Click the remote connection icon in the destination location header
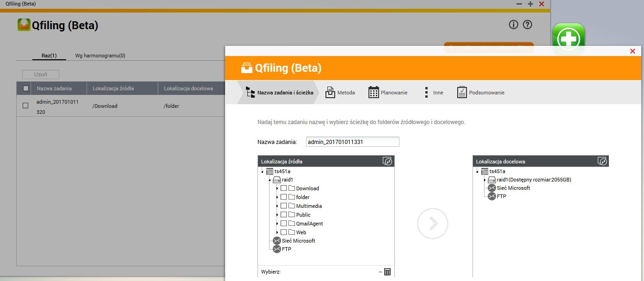Screen dimensions: 644x281 [x=602, y=161]
